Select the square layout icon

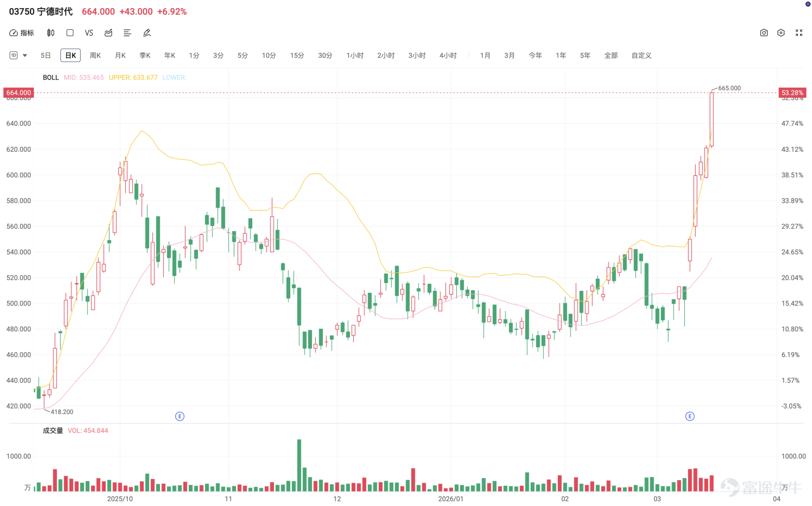pyautogui.click(x=70, y=33)
